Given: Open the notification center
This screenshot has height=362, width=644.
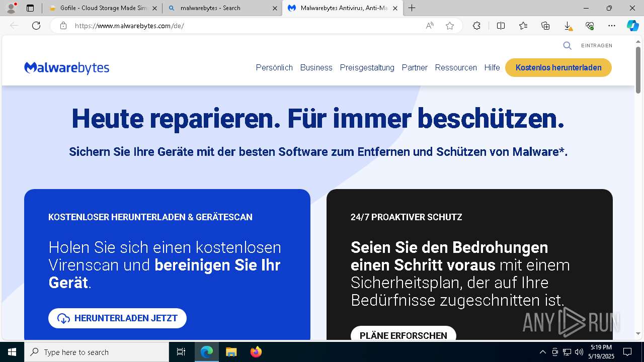Looking at the screenshot, I should [x=628, y=352].
